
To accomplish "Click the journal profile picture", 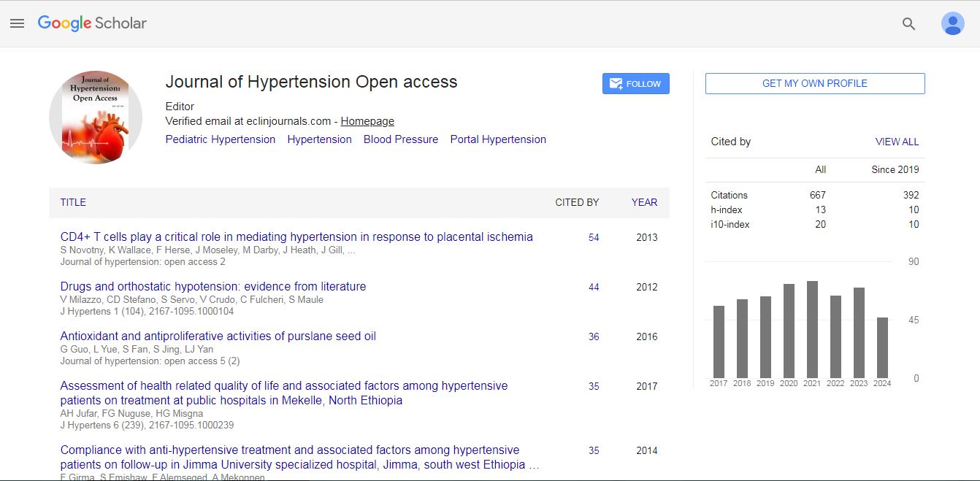I will coord(96,118).
